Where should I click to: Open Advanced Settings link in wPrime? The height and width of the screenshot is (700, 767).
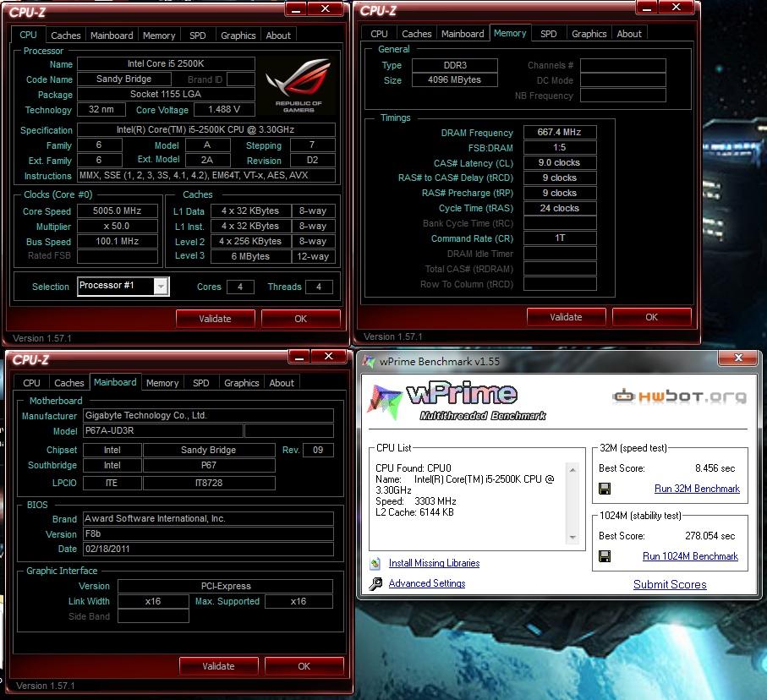(x=426, y=583)
